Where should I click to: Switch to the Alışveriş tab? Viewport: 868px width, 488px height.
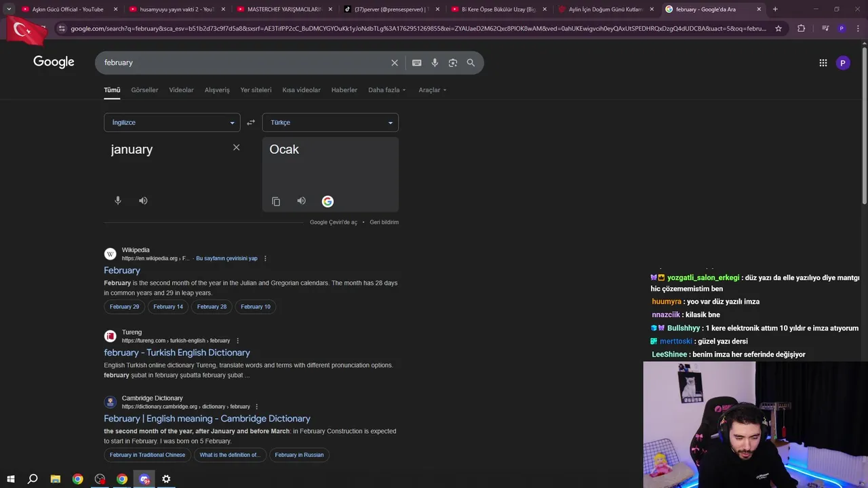(217, 90)
